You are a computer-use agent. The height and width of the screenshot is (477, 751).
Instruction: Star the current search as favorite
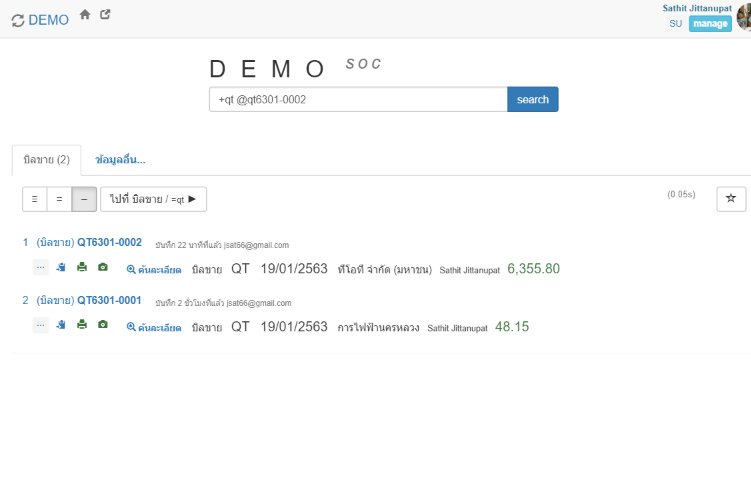point(730,199)
